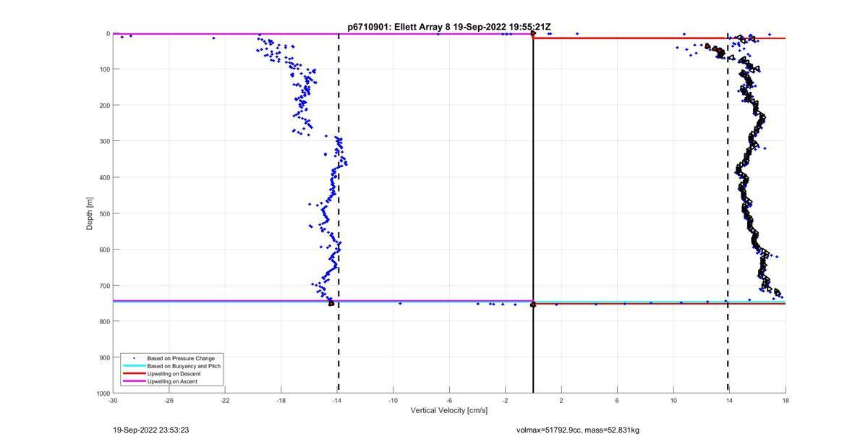Viewport: 868px width, 442px height.
Task: Click the x-axis tick label '-30'
Action: tap(113, 400)
